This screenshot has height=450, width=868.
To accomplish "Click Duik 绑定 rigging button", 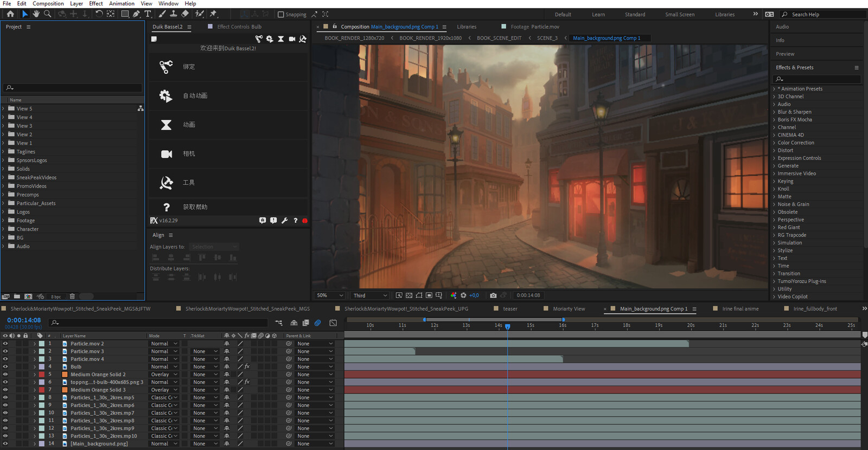I will tap(228, 67).
